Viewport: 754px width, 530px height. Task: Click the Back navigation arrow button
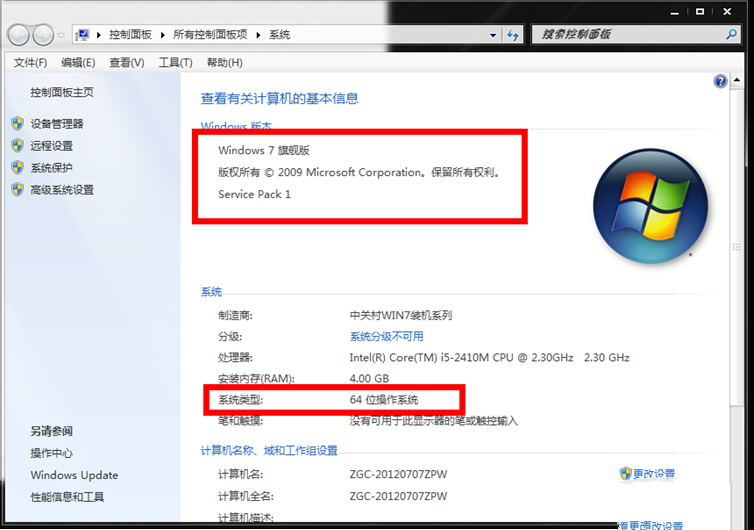(x=19, y=35)
